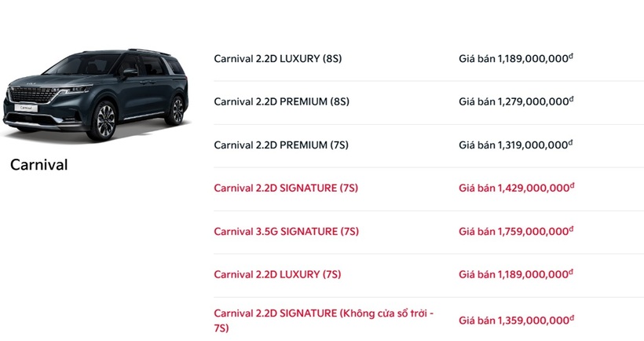644x341 pixels.
Task: Select Carnival 2.2D SIGNATURE (7S) variant
Action: (286, 188)
